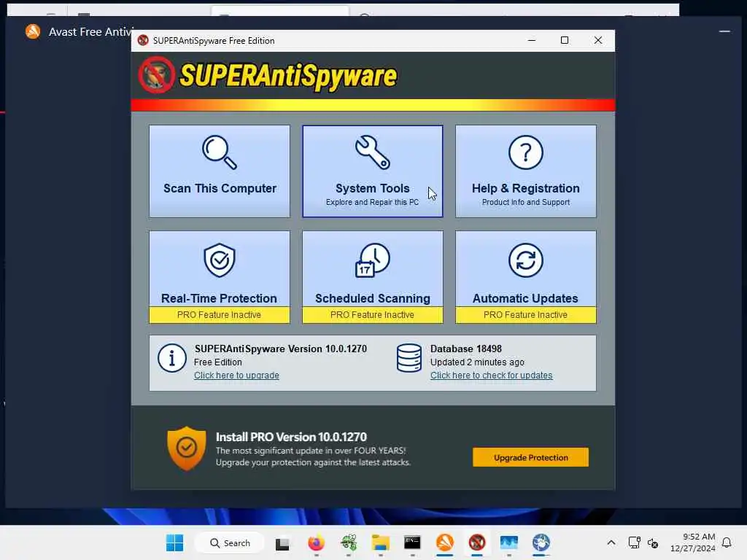Click the database stack icon

[409, 358]
